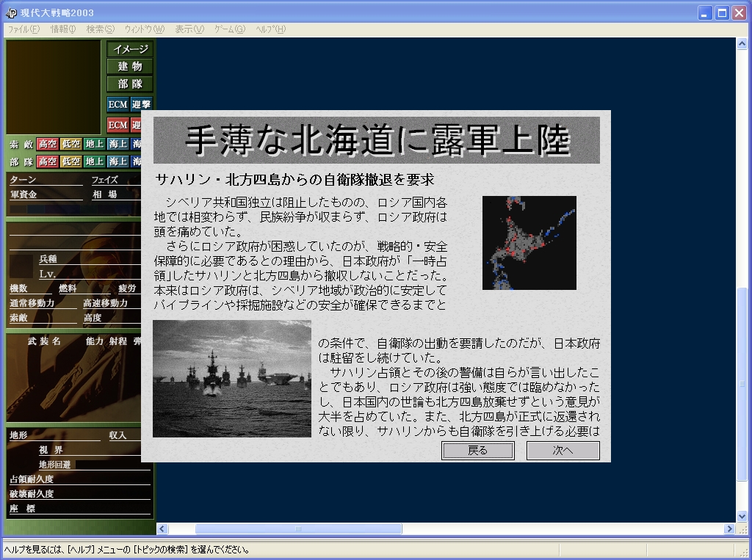Enable 高空 filter in 部隊 row
Image resolution: width=752 pixels, height=560 pixels.
(x=48, y=161)
